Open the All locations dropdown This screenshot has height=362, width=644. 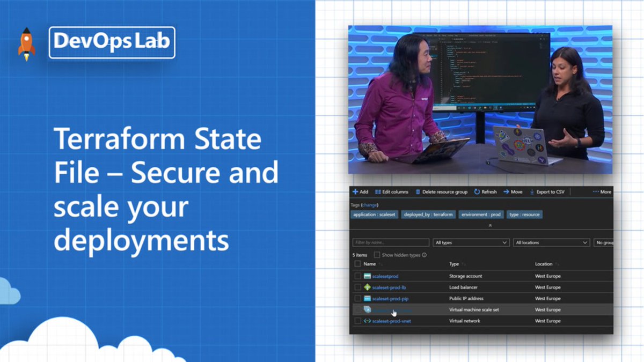coord(552,243)
